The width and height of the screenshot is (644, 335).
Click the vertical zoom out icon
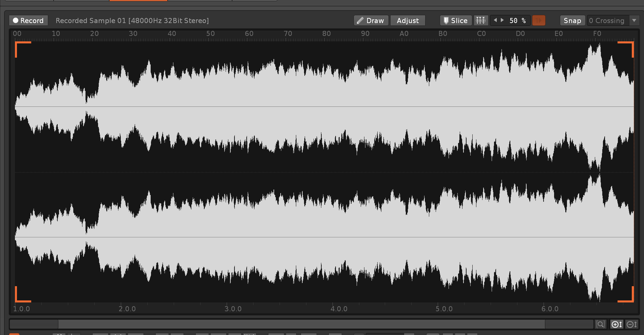click(631, 324)
